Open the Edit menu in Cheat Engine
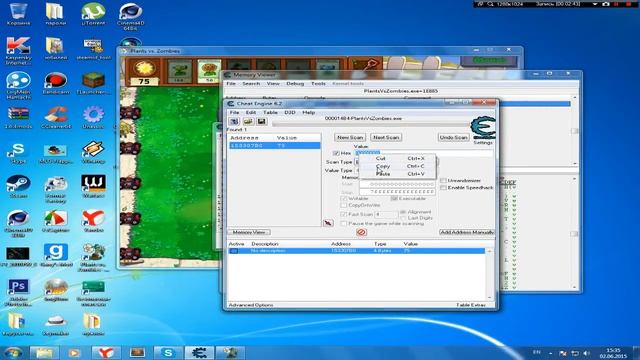Viewport: 640px width, 360px height. point(251,112)
